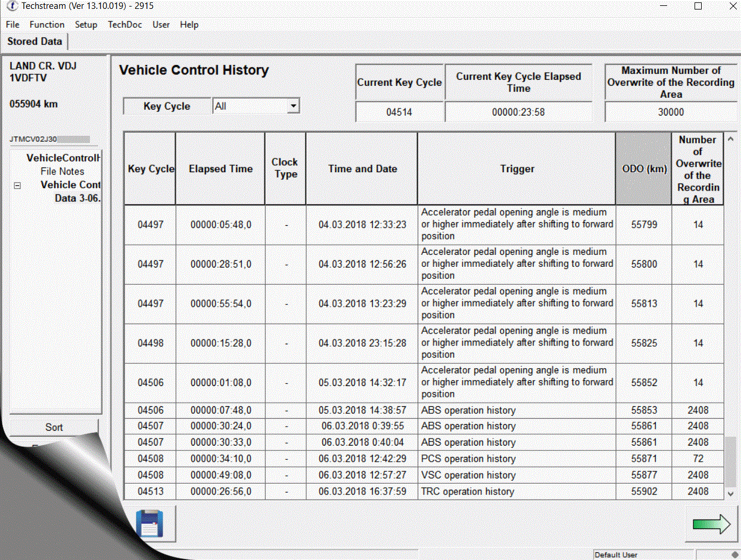Select the PCS operation history row
The width and height of the screenshot is (741, 560).
[468, 459]
